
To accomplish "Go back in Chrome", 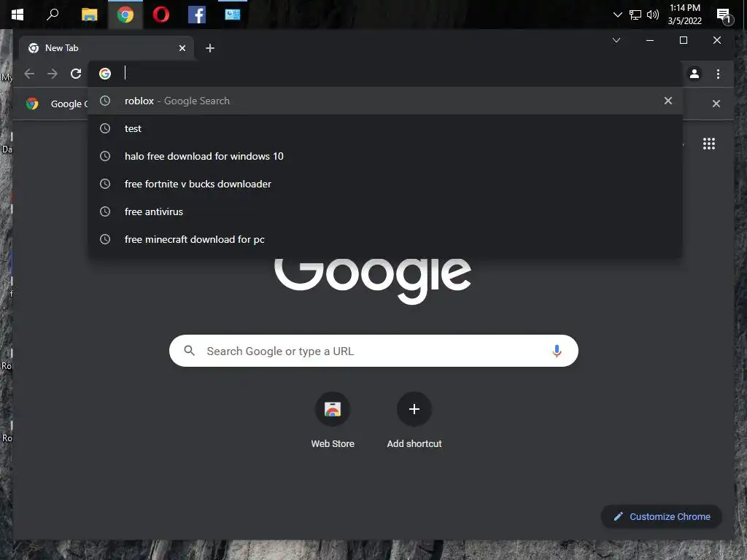I will (29, 74).
